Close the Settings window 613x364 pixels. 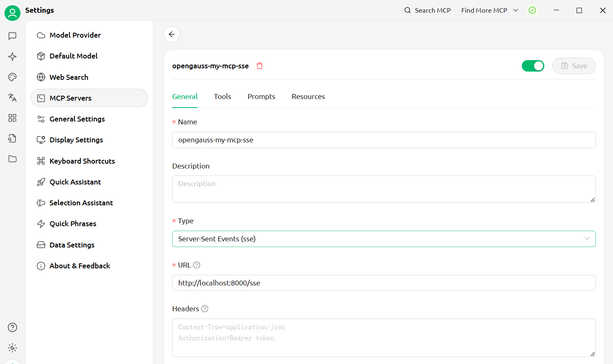click(603, 10)
